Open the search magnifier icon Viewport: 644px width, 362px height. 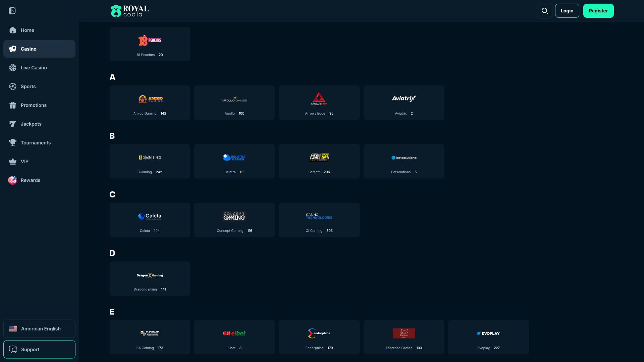point(545,11)
